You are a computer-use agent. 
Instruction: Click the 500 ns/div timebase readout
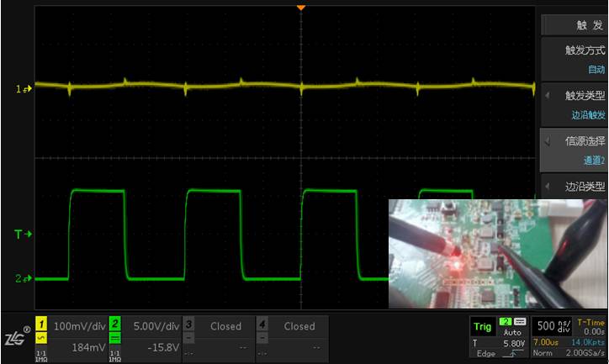(553, 327)
